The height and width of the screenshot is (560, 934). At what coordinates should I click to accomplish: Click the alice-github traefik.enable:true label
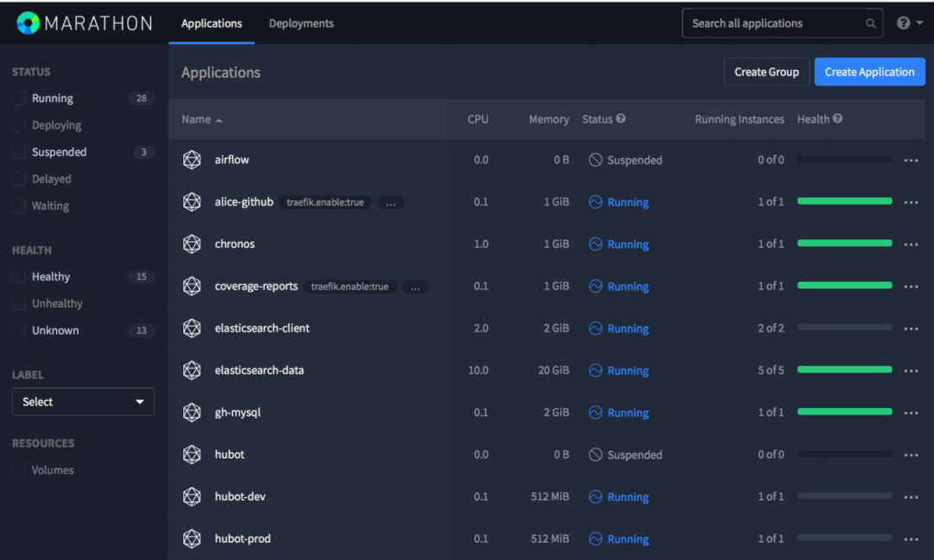click(325, 202)
